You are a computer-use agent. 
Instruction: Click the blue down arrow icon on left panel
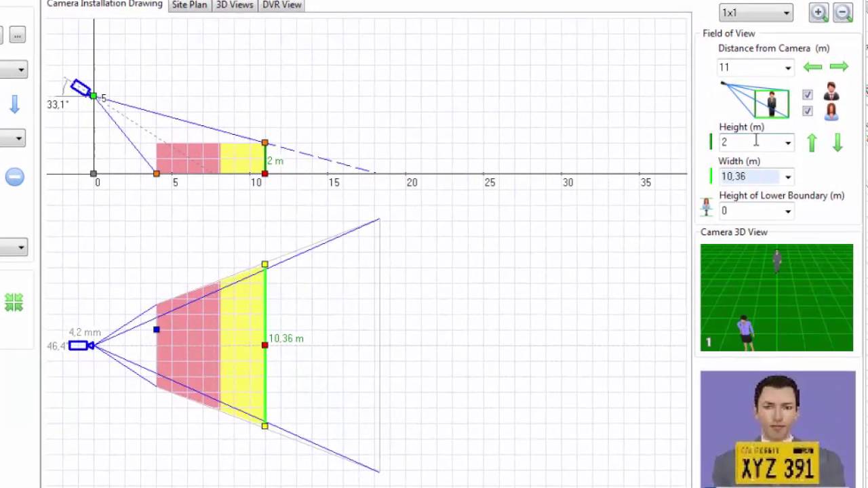14,104
